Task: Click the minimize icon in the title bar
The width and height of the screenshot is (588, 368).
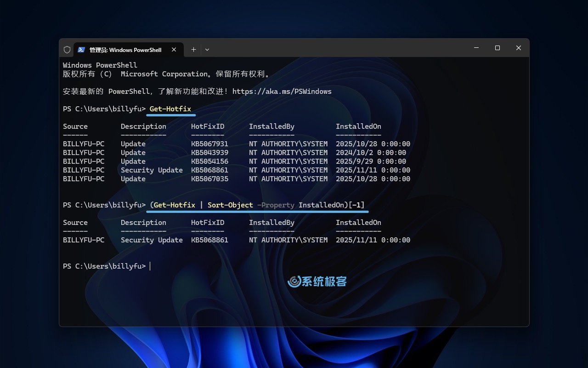Action: (x=476, y=48)
